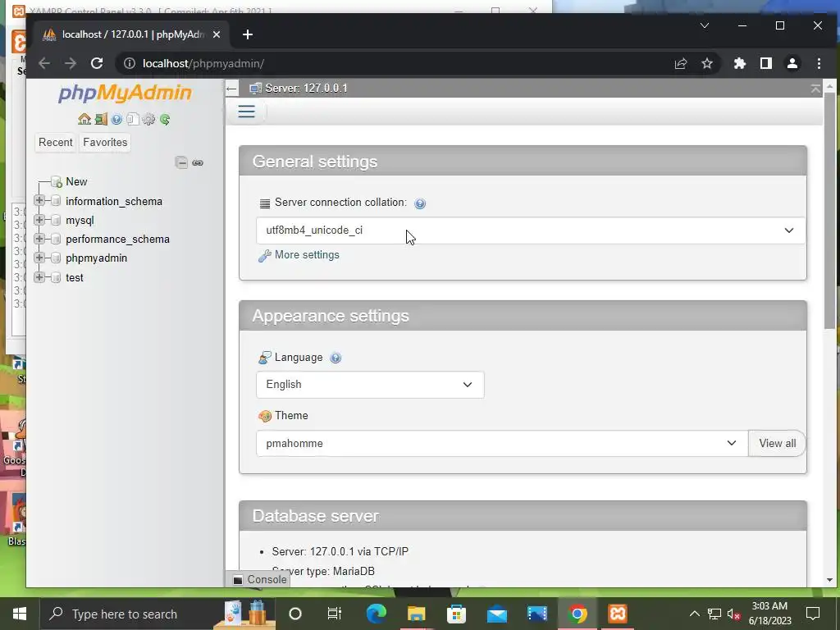Viewport: 840px width, 630px height.
Task: Open Microsoft Store from taskbar
Action: coord(456,614)
